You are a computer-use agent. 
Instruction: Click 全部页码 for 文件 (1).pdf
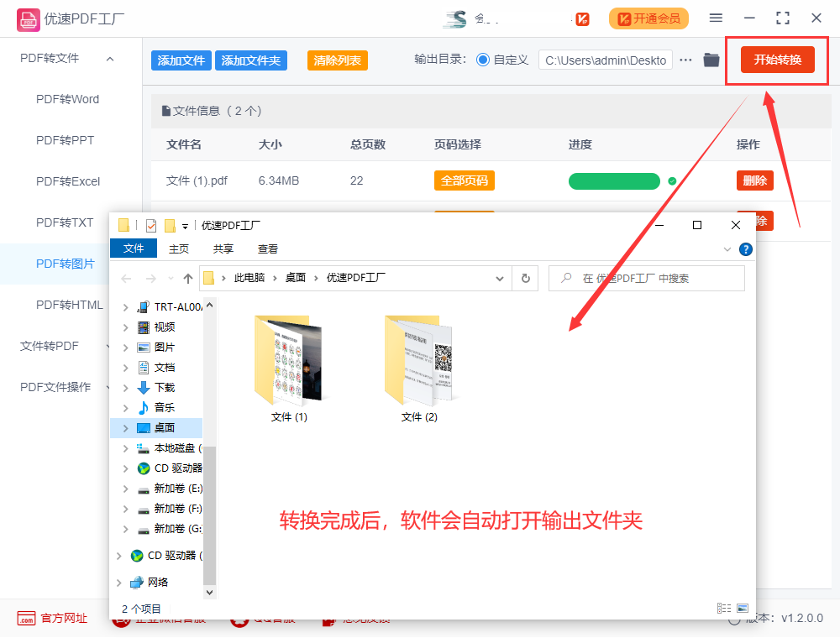464,181
